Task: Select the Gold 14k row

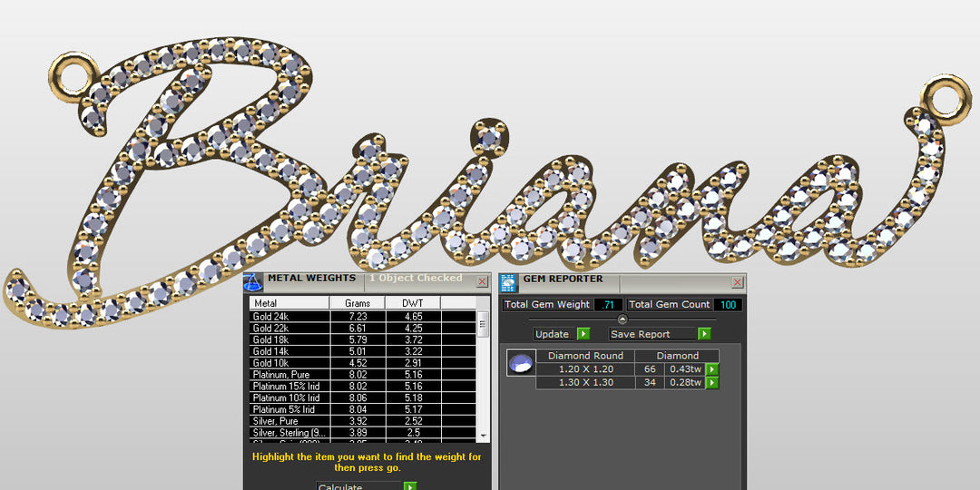Action: pyautogui.click(x=362, y=351)
